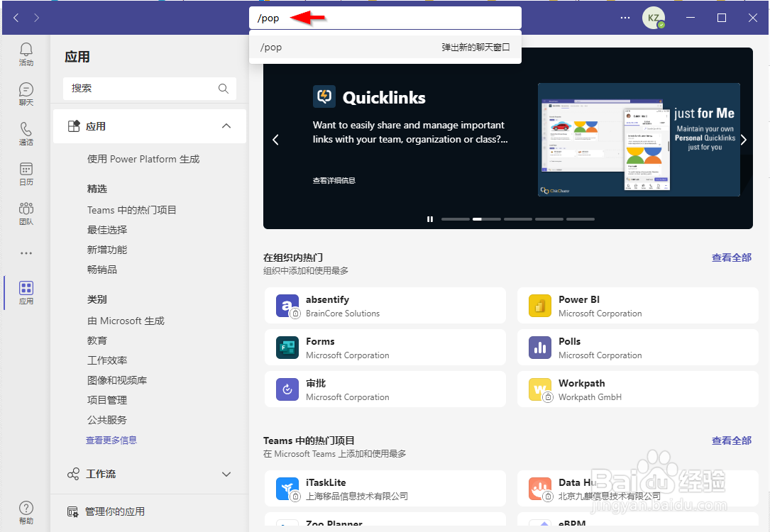Pause the banner carousel
Screen dimensions: 770x532
430,219
